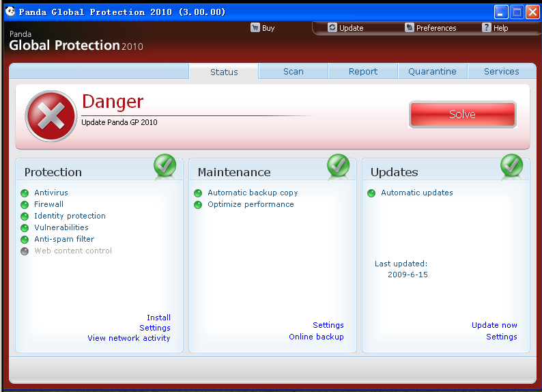Click the green checkmark on Protection panel
Screen dimensions: 542x392
[x=165, y=165]
